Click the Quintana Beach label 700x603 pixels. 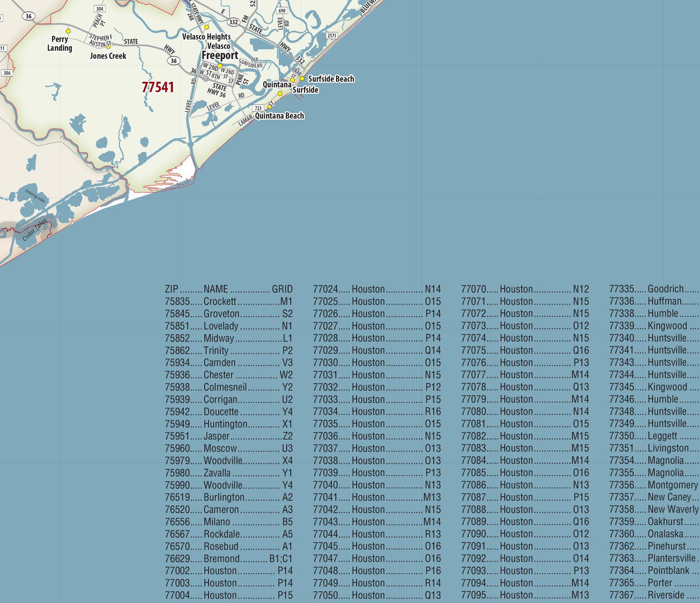[279, 116]
